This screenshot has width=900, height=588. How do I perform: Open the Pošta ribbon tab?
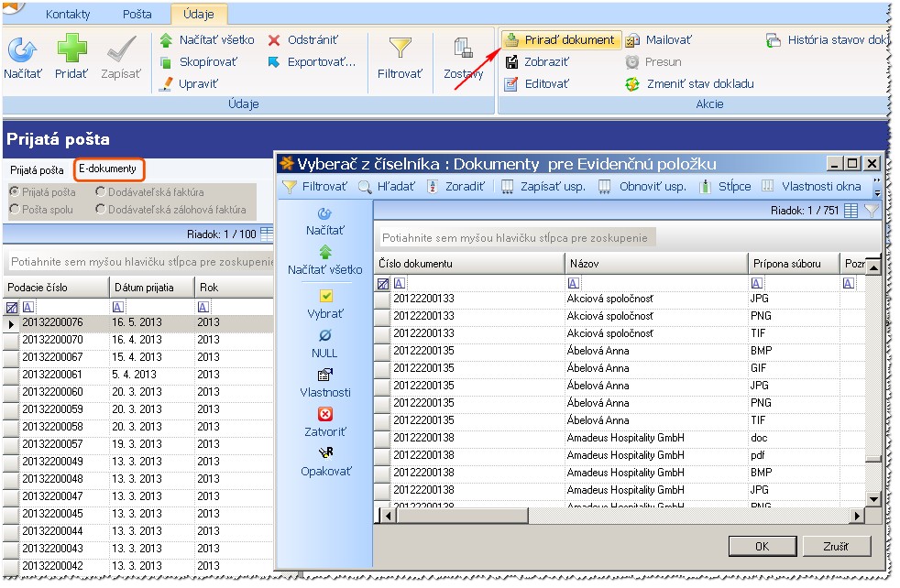tap(137, 15)
